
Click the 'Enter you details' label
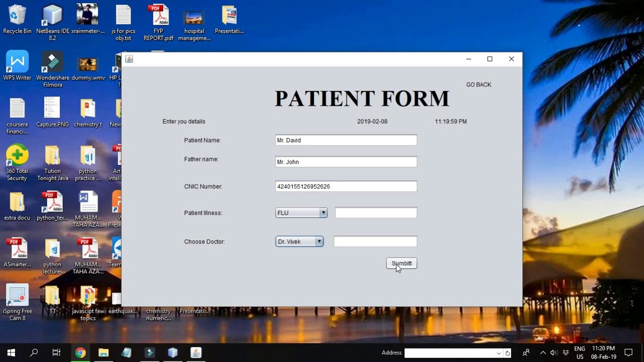[184, 122]
